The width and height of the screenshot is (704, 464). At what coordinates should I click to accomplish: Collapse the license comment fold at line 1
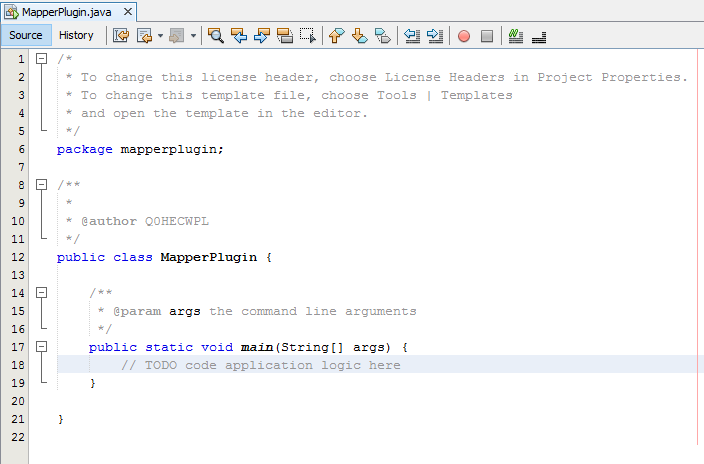click(x=41, y=58)
